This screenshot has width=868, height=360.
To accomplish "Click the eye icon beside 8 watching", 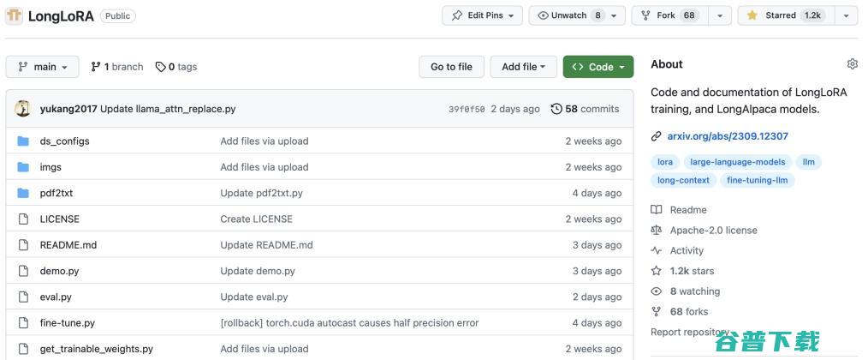I will [656, 291].
